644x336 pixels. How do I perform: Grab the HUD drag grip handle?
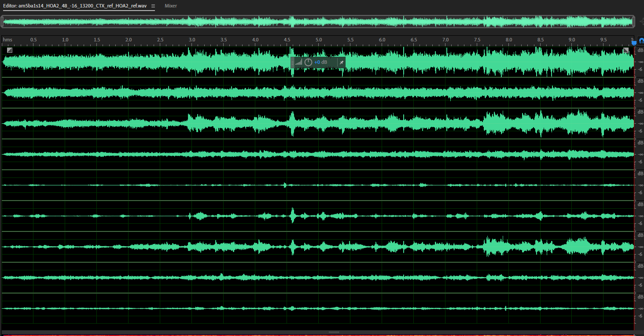[293, 63]
